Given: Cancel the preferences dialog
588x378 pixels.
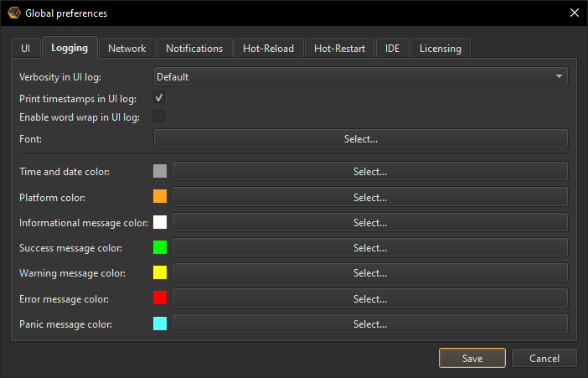Looking at the screenshot, I should 544,359.
